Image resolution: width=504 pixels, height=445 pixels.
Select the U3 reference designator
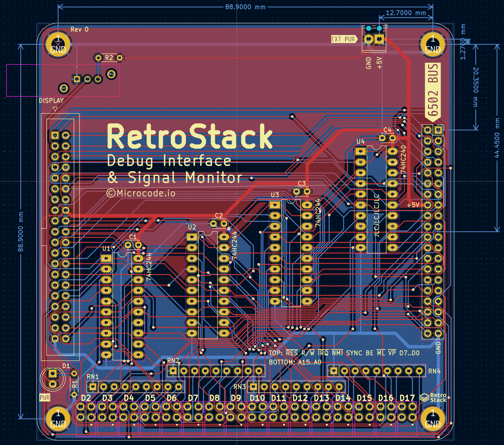point(275,195)
